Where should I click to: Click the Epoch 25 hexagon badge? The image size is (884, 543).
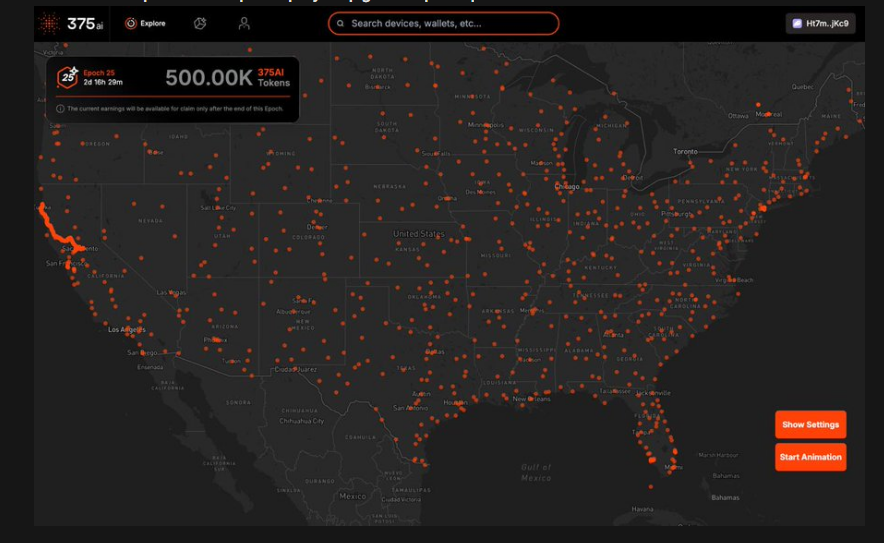[67, 76]
